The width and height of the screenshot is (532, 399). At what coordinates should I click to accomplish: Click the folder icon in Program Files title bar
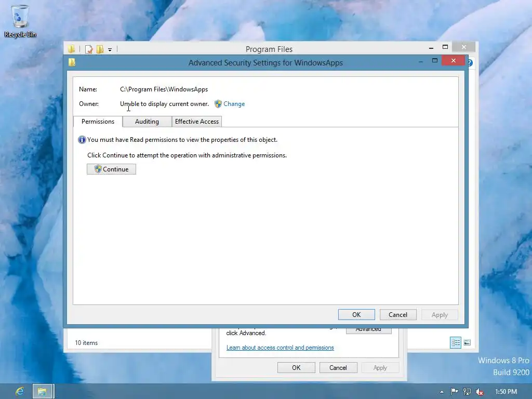click(x=71, y=49)
